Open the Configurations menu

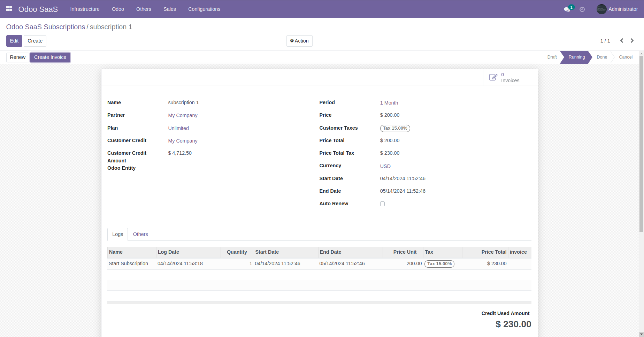(204, 9)
